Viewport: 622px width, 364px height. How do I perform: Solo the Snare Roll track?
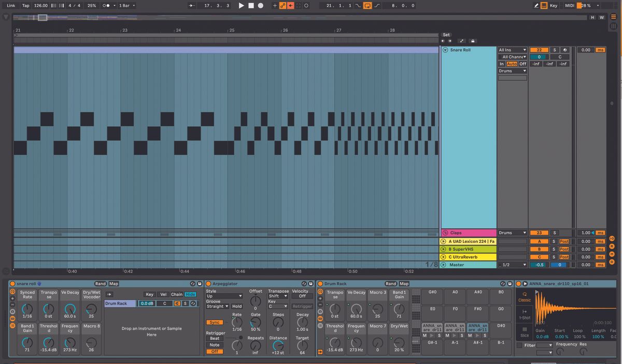click(554, 50)
